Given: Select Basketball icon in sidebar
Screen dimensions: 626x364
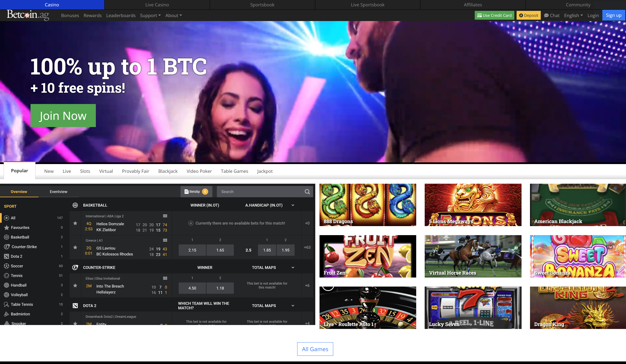Looking at the screenshot, I should click(7, 237).
